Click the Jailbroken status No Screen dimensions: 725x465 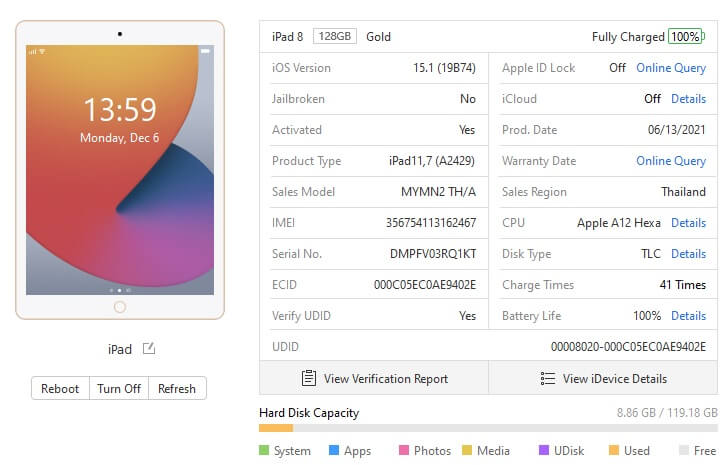coord(468,99)
